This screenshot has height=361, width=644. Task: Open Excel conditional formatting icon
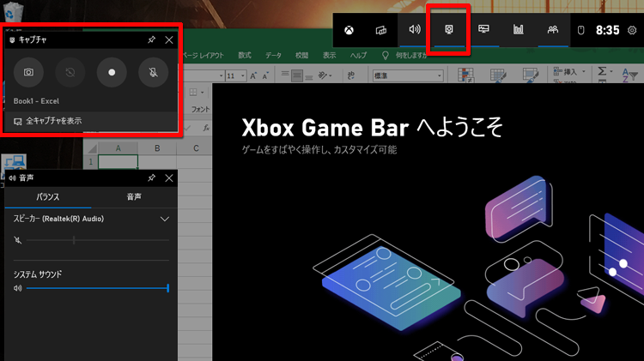[x=465, y=75]
